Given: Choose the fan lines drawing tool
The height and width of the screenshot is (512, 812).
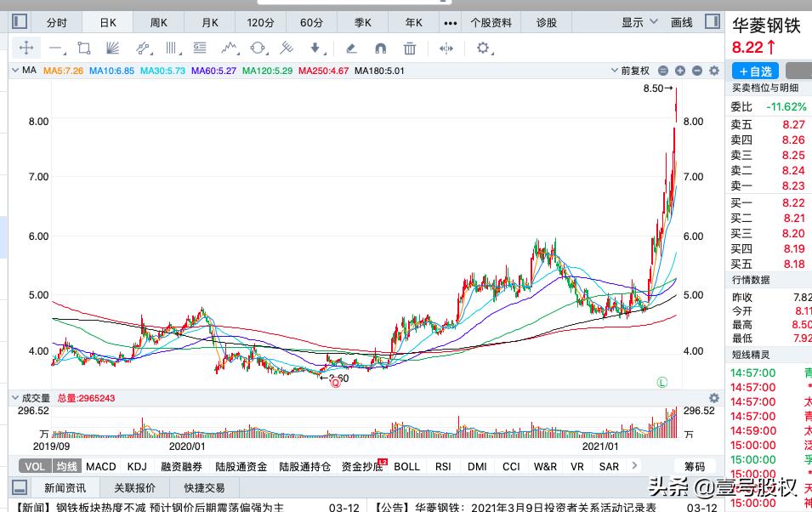Looking at the screenshot, I should click(112, 48).
